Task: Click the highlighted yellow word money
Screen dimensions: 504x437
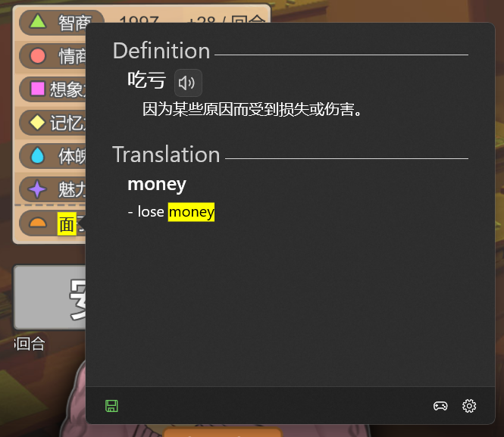Action: tap(191, 212)
